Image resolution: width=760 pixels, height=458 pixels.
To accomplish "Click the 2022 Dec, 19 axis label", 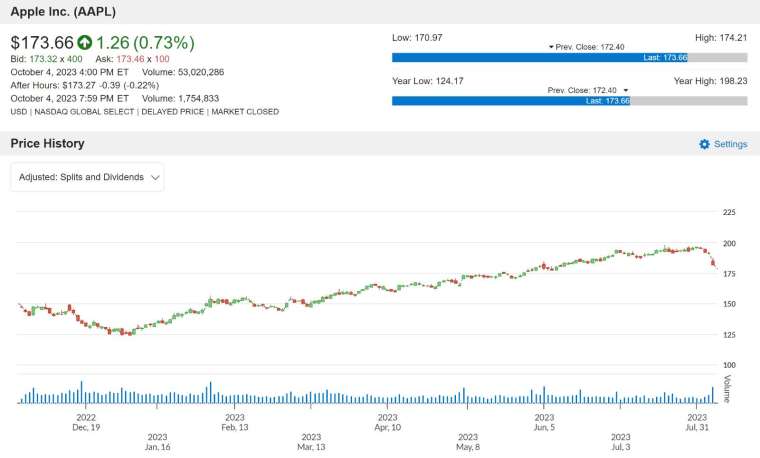I will (86, 422).
